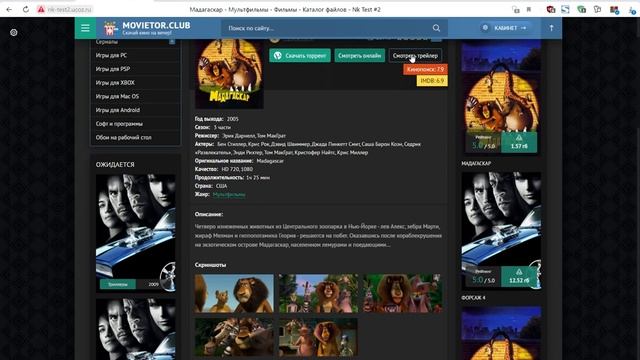Open Софт и программы category
Screen dimensions: 640x360
[x=135, y=124]
